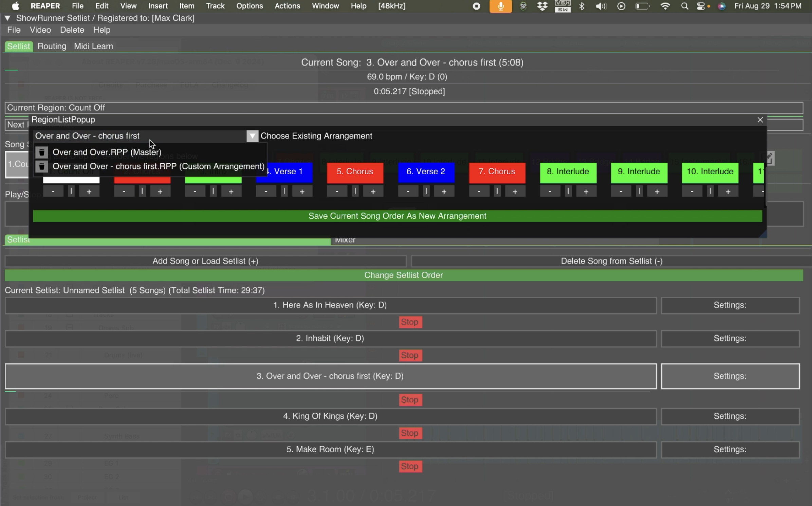The height and width of the screenshot is (506, 812).
Task: Open the Actions menu
Action: click(x=287, y=6)
